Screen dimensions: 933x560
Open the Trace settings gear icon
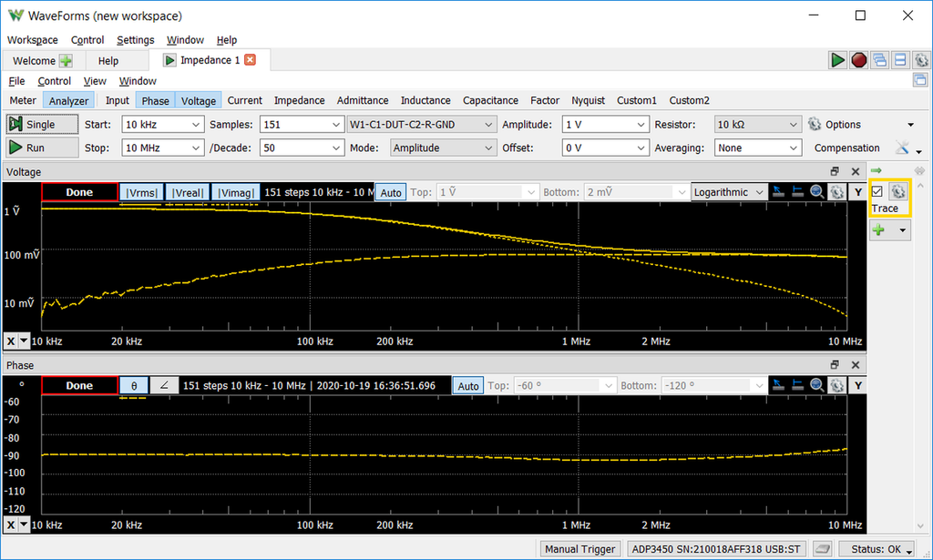[x=897, y=191]
